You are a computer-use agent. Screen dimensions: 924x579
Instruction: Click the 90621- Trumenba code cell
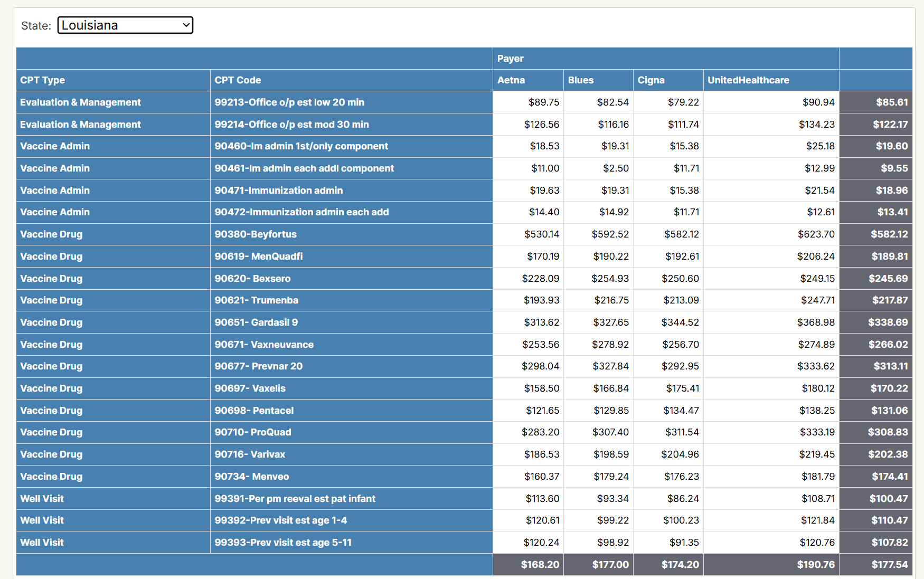[x=352, y=300]
